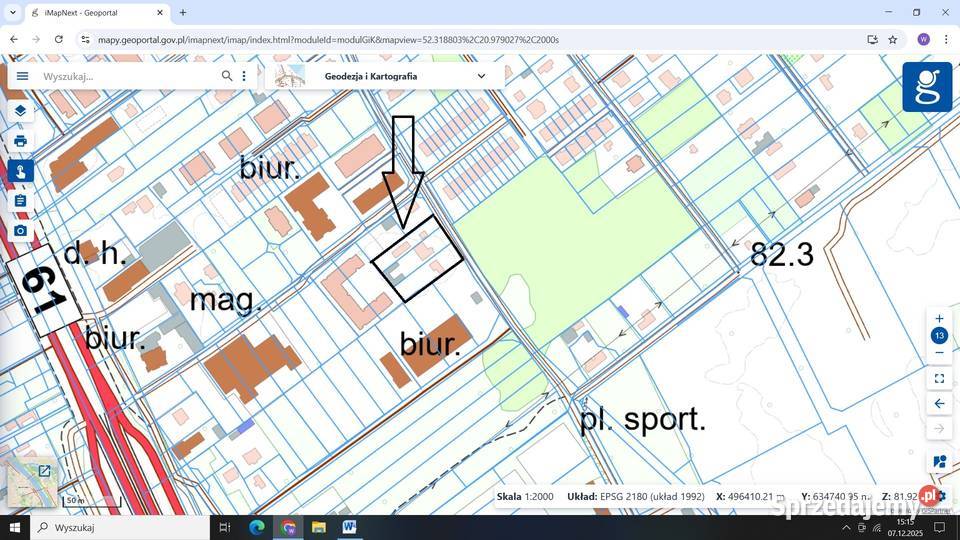This screenshot has width=960, height=540.
Task: Click the Geoportal logo
Action: tap(927, 87)
